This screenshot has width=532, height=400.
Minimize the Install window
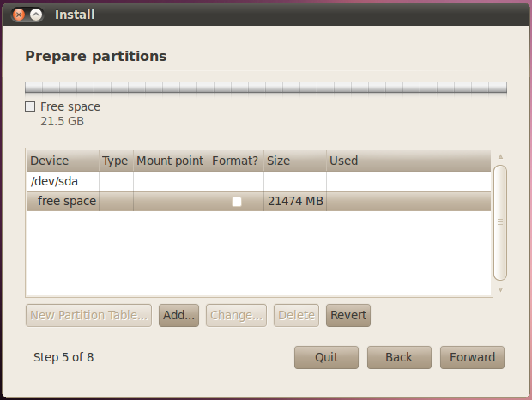36,15
